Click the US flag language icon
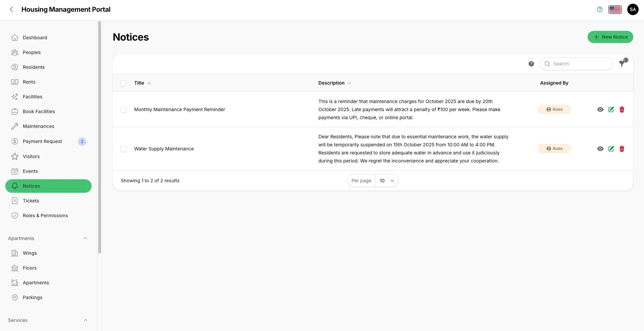644x331 pixels. pos(615,9)
